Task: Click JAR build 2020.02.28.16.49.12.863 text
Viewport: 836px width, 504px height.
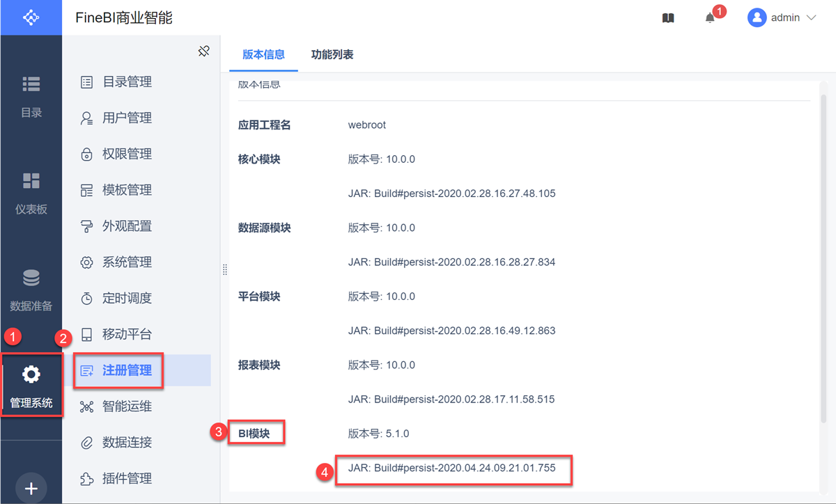Action: pos(452,331)
